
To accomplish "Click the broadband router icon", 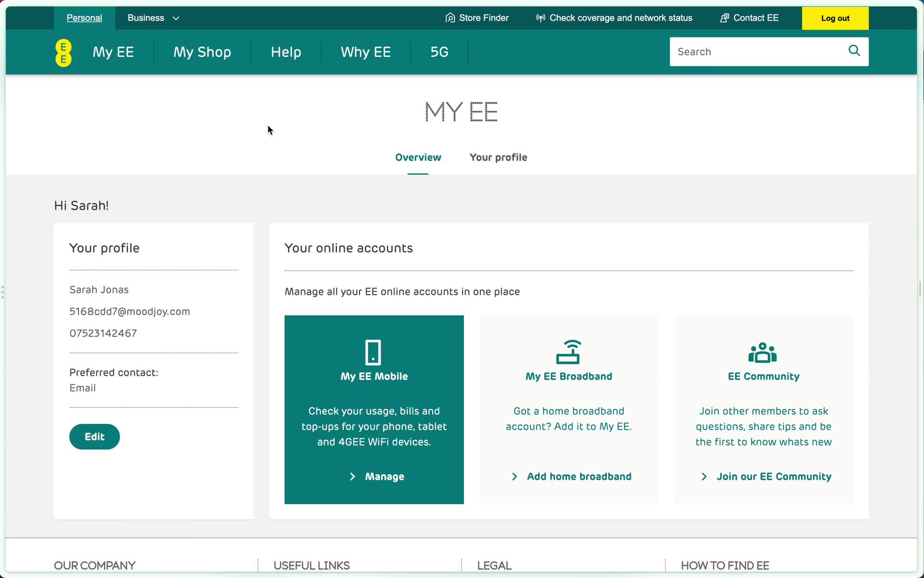I will (x=568, y=352).
